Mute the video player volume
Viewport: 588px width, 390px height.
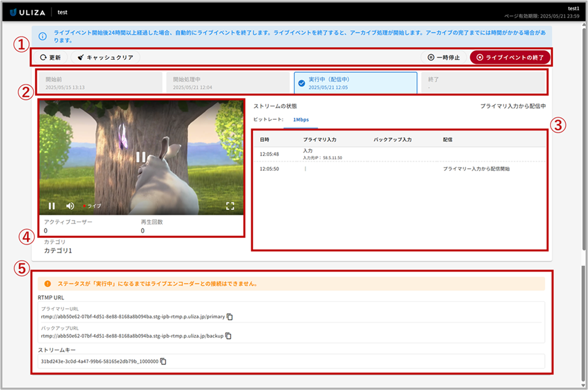tap(70, 206)
